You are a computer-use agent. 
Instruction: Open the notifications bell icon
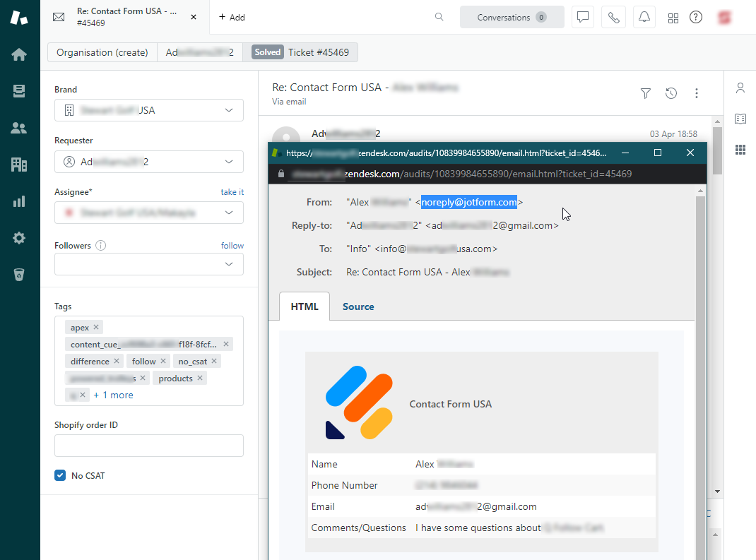[x=644, y=17]
